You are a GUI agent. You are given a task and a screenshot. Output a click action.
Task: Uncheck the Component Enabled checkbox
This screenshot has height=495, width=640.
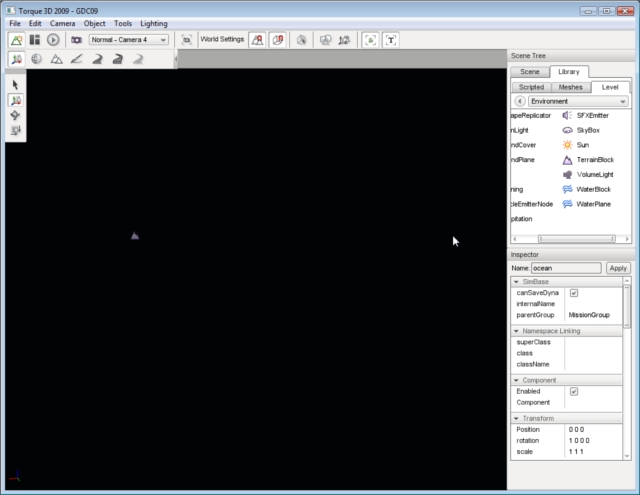pyautogui.click(x=573, y=391)
